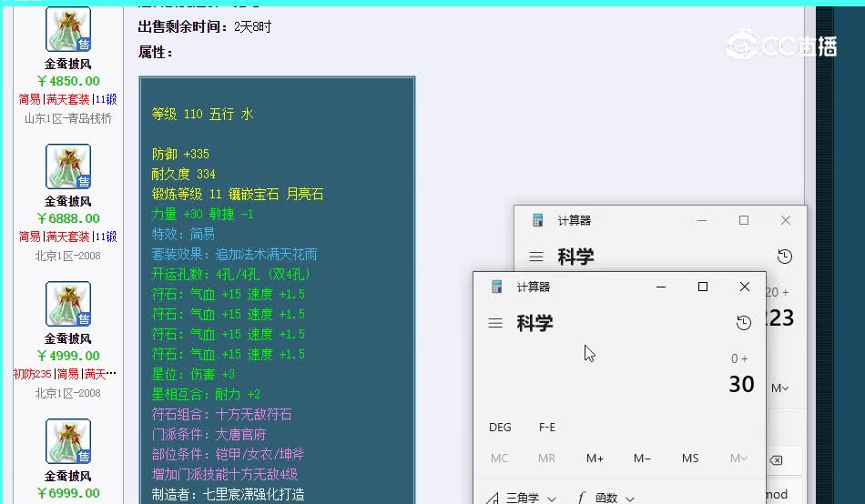Click 金蚕披风 item icon priced ¥6888

coord(68,166)
